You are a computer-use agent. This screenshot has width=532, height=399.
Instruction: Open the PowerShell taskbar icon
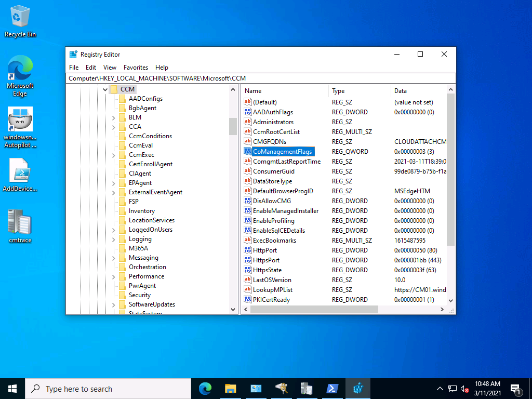[x=331, y=389]
